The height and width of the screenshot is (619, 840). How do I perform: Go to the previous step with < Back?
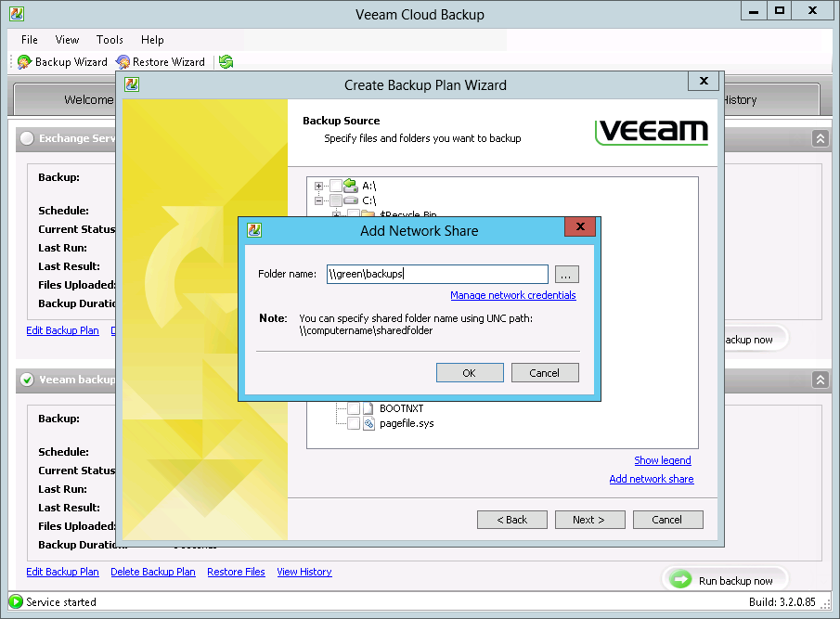point(512,520)
